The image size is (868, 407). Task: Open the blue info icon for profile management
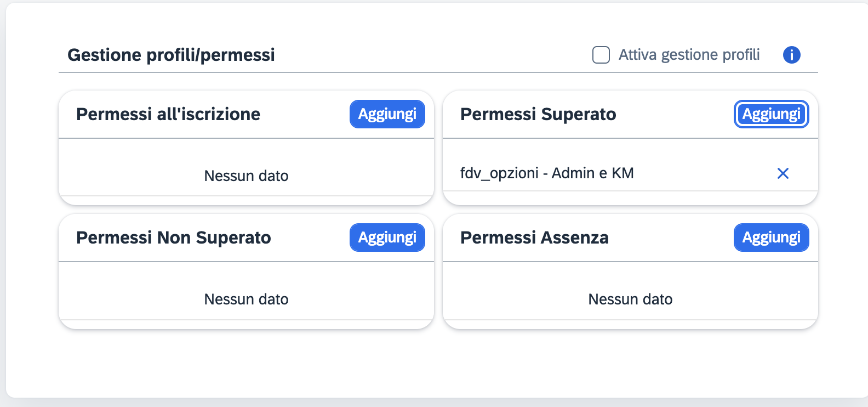click(791, 55)
